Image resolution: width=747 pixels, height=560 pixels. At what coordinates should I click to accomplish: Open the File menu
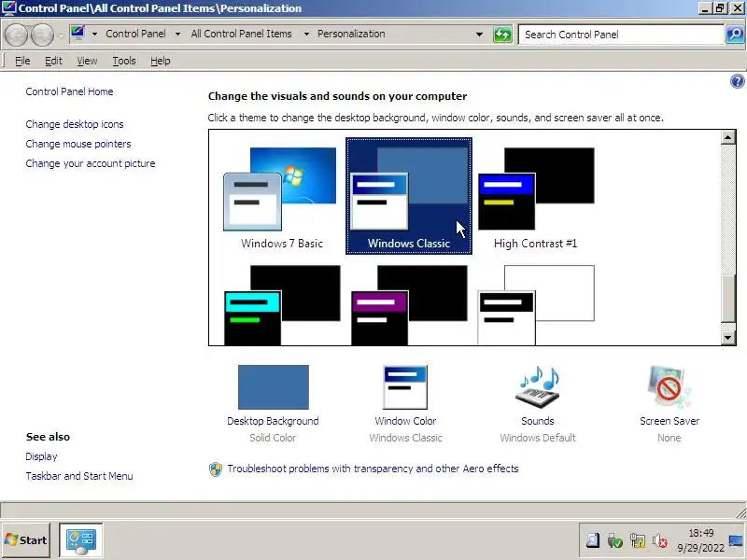point(22,61)
